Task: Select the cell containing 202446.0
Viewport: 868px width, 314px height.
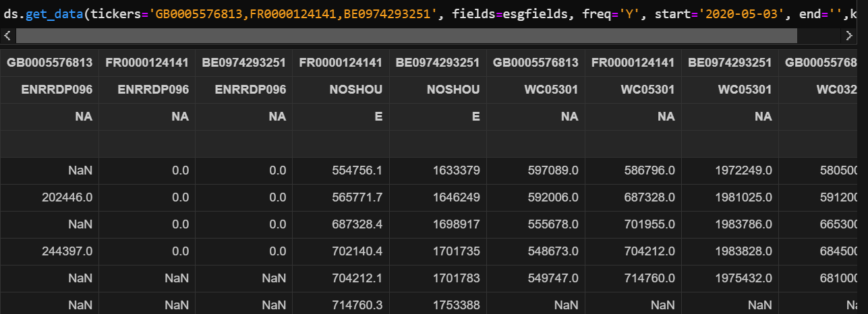Action: pos(49,197)
